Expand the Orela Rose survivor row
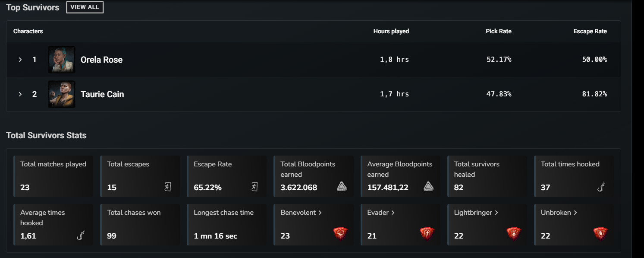This screenshot has height=258, width=644. [x=20, y=59]
